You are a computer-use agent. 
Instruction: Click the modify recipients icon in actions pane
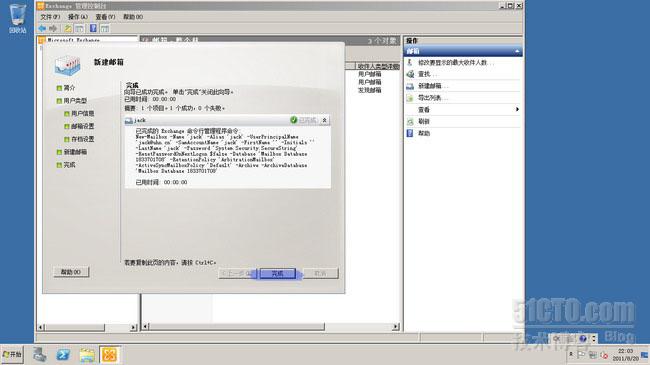(x=410, y=63)
